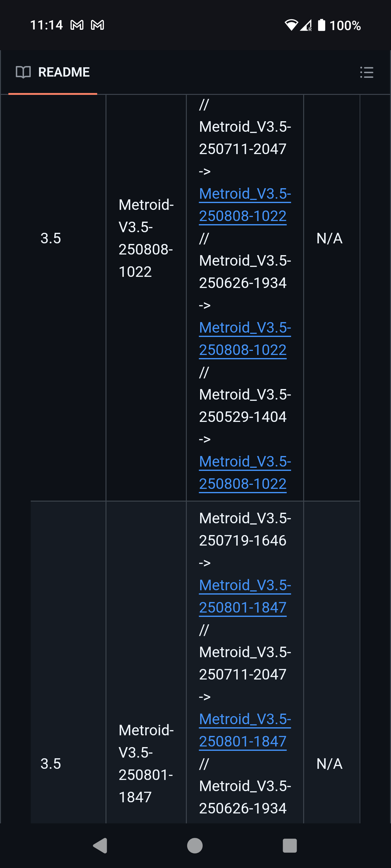Screen dimensions: 391x868
Task: Tap the mobile signal strength icon
Action: coord(306,25)
